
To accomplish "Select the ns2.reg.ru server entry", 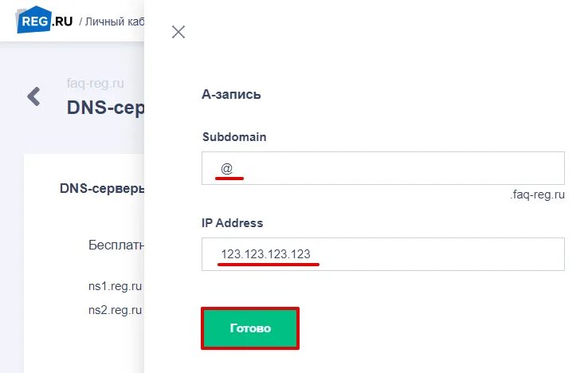I will 115,308.
